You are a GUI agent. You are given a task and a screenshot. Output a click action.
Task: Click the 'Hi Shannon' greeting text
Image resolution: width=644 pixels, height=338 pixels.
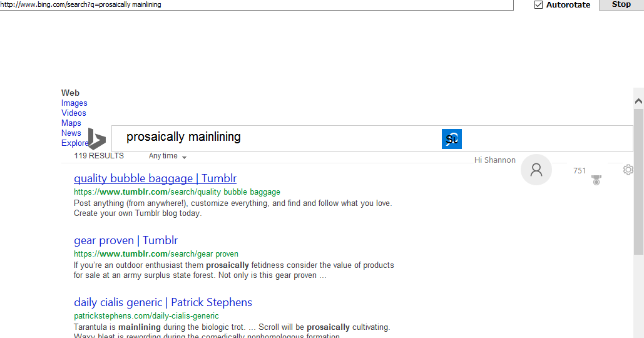coord(495,160)
